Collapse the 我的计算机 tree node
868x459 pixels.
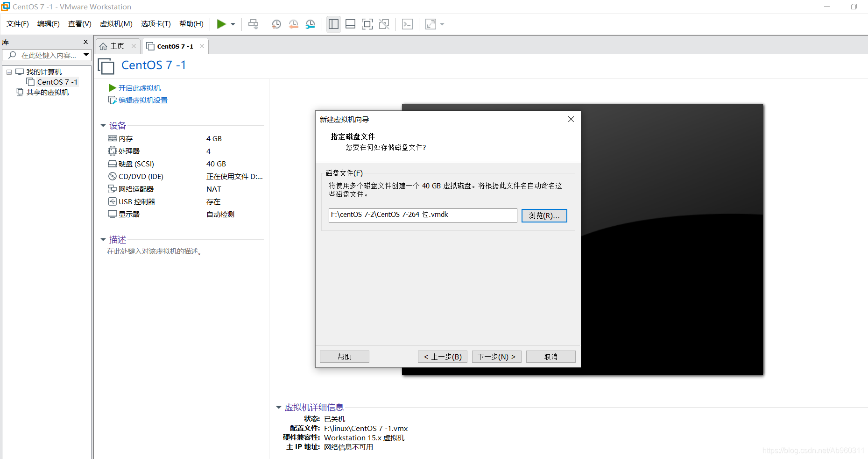click(x=9, y=72)
